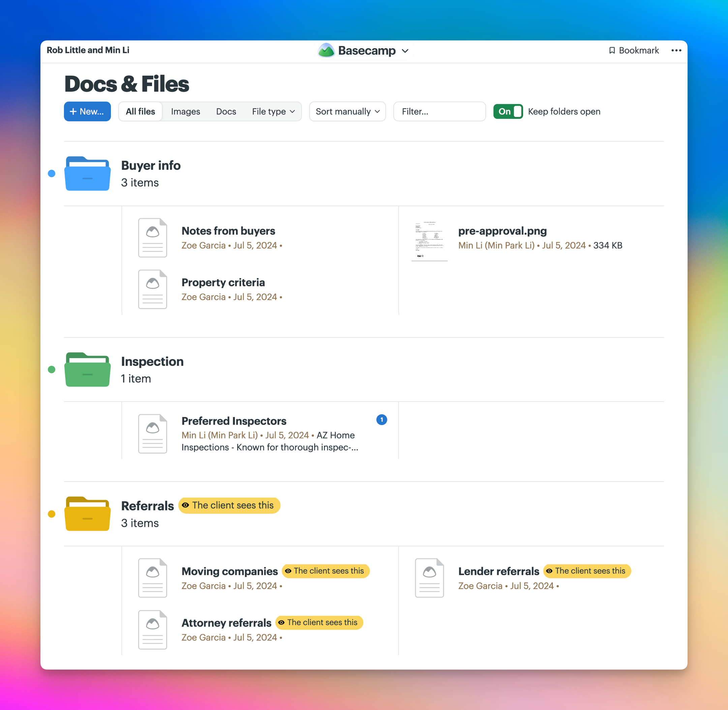Viewport: 728px width, 710px height.
Task: Click Zoe Garcia byline under Lender referrals
Action: [x=480, y=586]
